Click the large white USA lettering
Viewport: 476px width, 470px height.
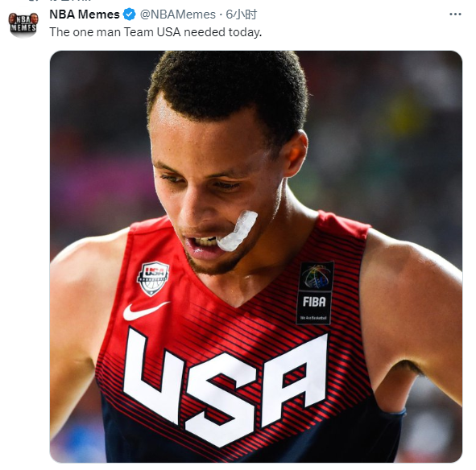226,387
